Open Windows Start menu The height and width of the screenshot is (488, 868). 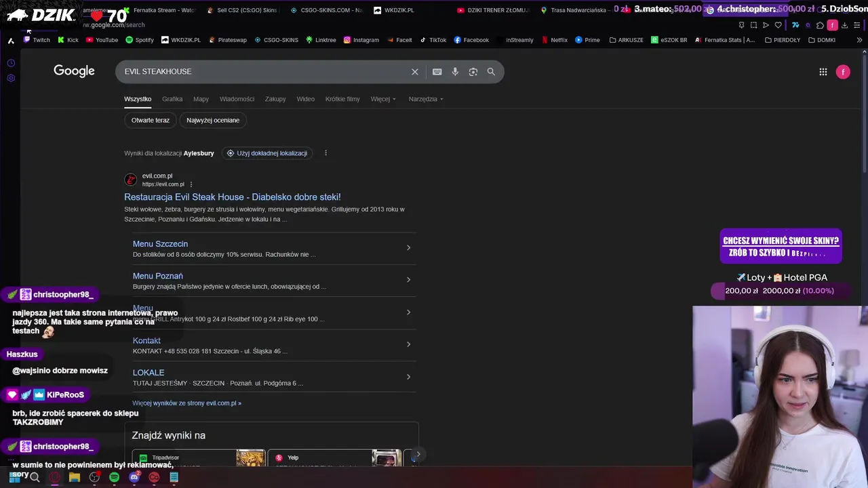click(14, 477)
